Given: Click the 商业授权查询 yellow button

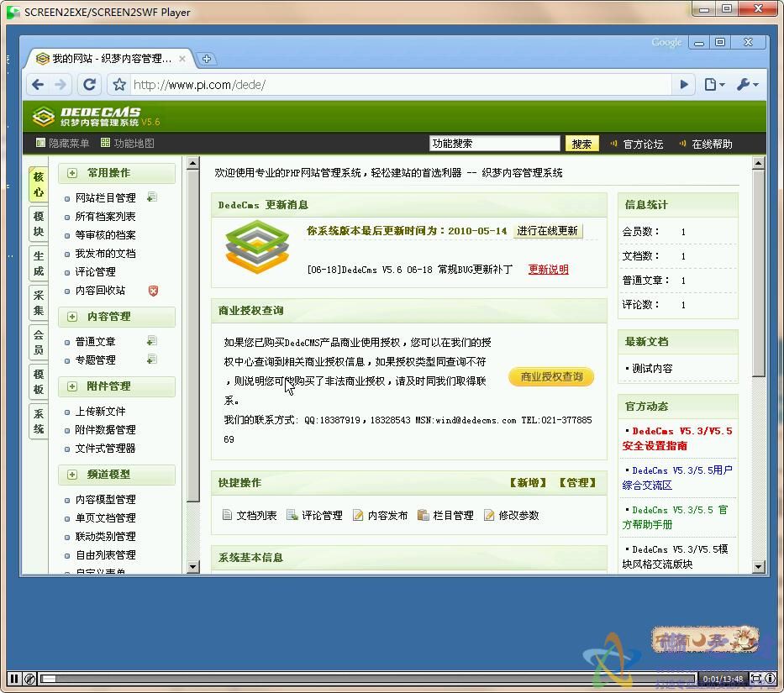Looking at the screenshot, I should (x=551, y=377).
